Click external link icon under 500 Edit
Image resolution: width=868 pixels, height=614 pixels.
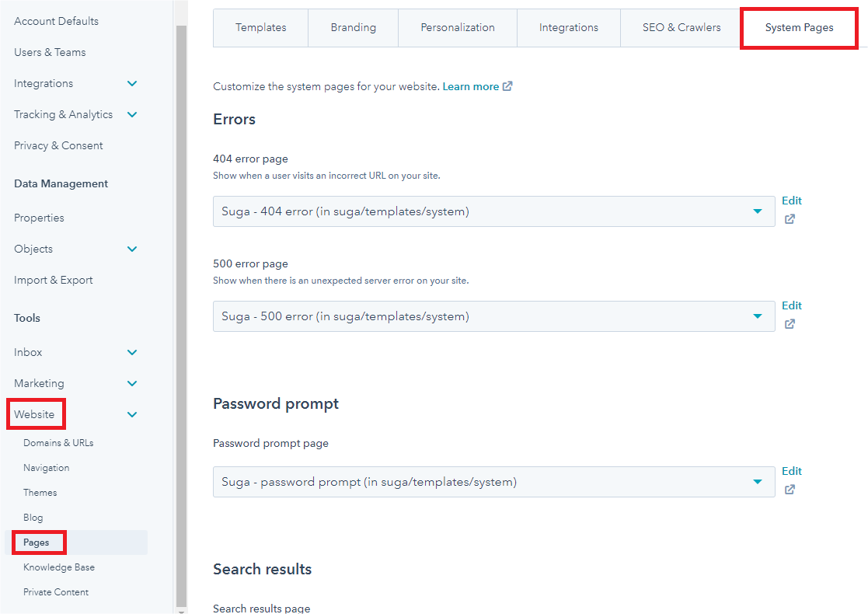click(x=790, y=324)
